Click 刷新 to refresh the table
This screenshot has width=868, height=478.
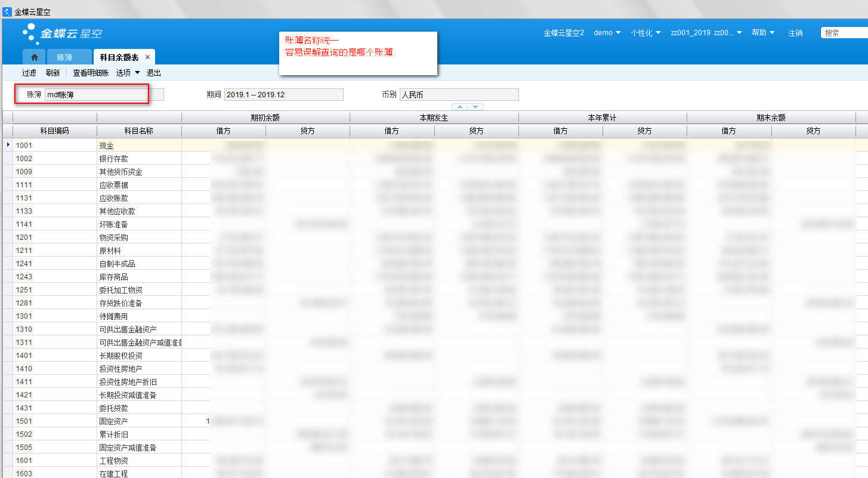(53, 73)
